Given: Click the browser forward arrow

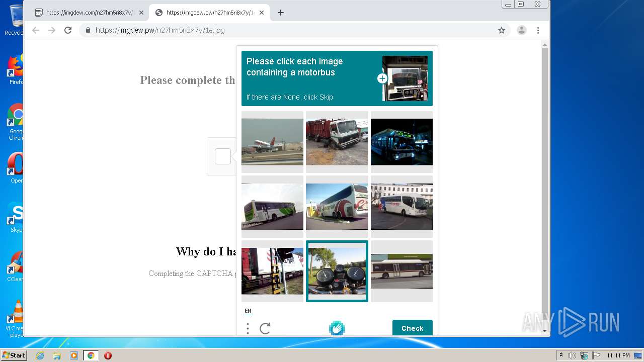Looking at the screenshot, I should click(52, 30).
